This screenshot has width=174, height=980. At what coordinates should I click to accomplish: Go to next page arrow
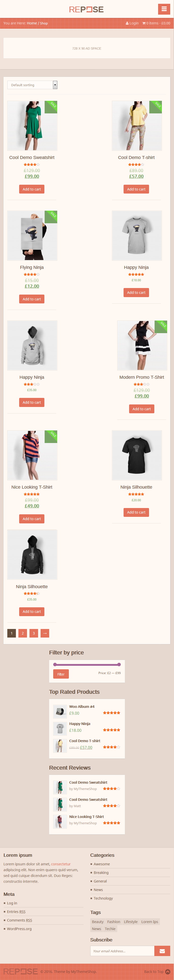45,633
